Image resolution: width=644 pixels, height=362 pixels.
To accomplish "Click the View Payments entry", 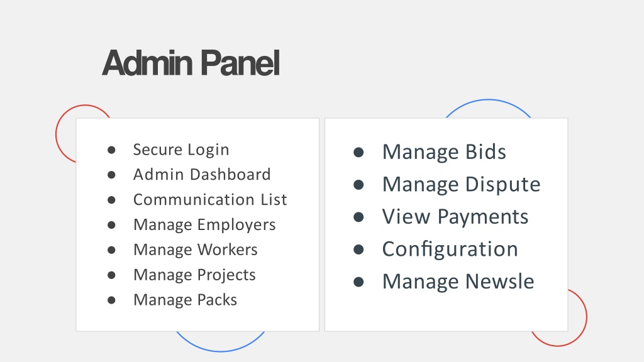I will point(455,217).
